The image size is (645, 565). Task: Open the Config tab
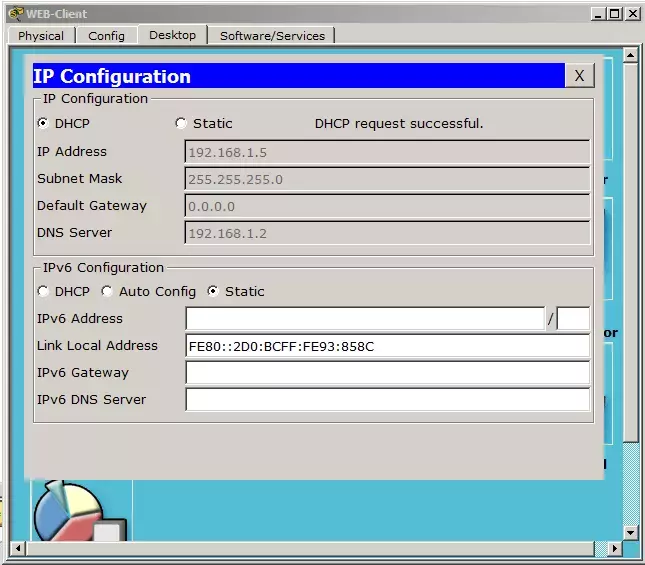pyautogui.click(x=106, y=36)
